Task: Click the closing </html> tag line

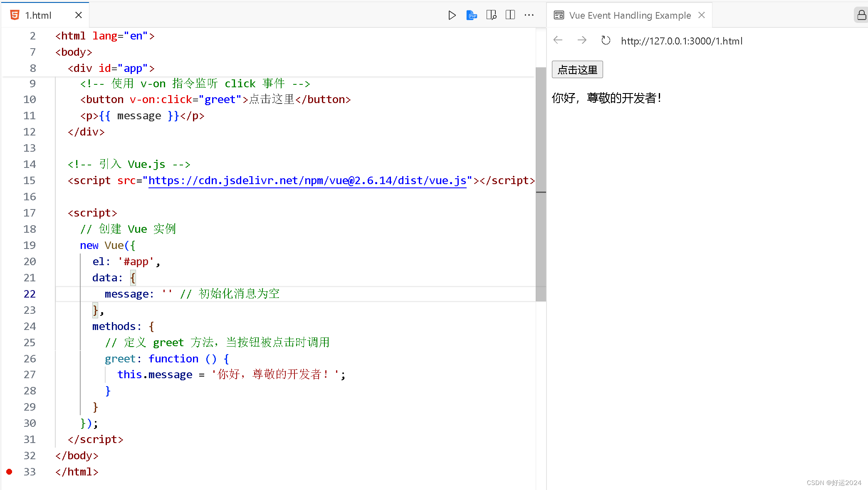Action: coord(77,472)
